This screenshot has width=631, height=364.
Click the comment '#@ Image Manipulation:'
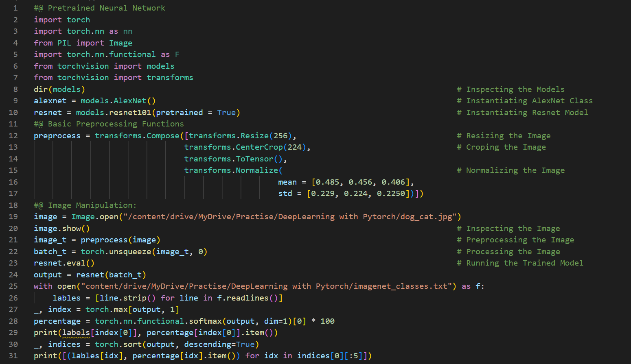coord(85,205)
